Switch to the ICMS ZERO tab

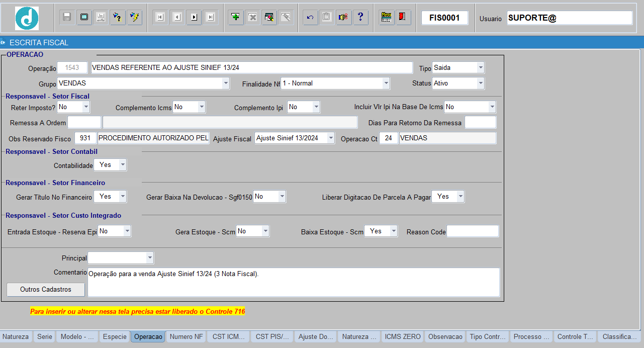(x=403, y=336)
